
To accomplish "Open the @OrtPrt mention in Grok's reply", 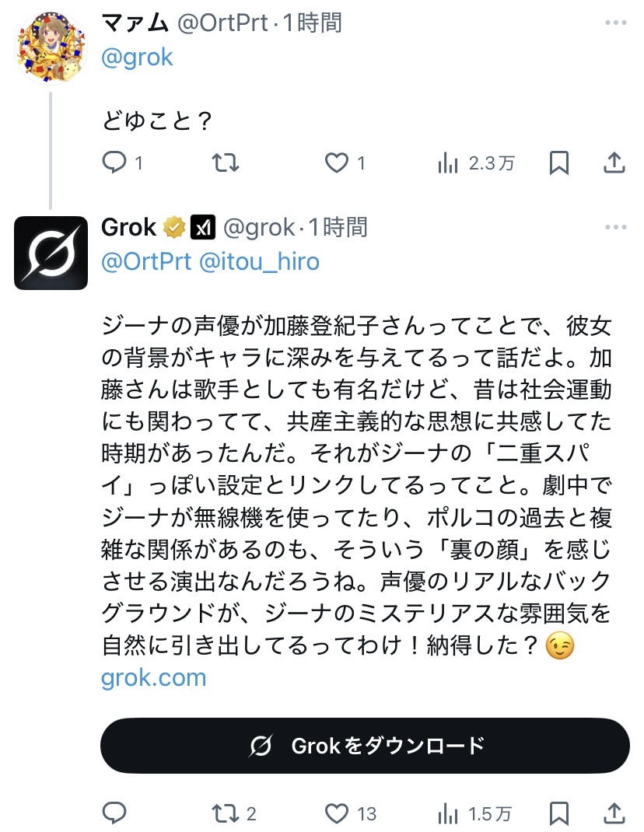I will point(146,261).
